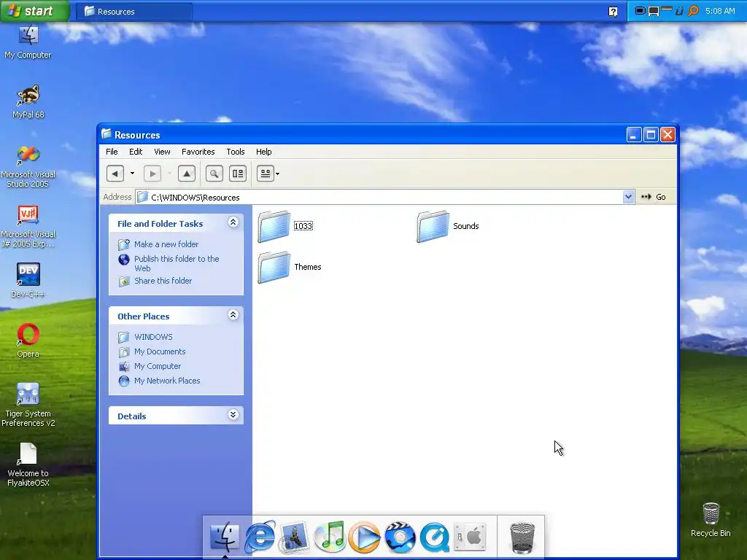Open QuickTime Player from the dock
This screenshot has width=747, height=560.
(x=435, y=537)
